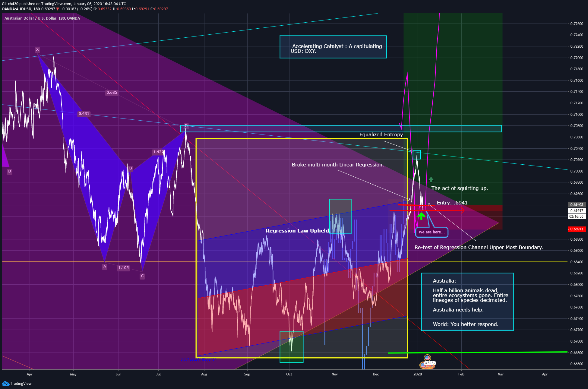Click 0.68400 on the price axis
Image resolution: width=588 pixels, height=389 pixels.
(577, 262)
